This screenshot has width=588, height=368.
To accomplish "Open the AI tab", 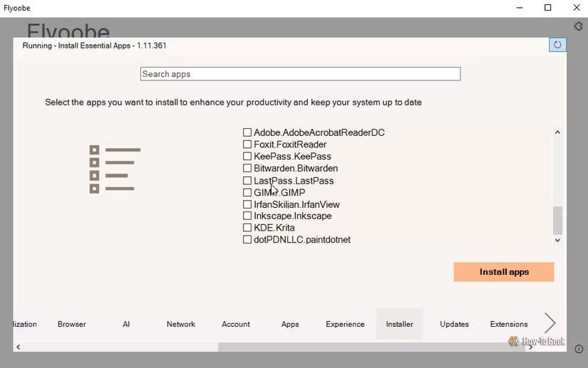I will pos(126,324).
